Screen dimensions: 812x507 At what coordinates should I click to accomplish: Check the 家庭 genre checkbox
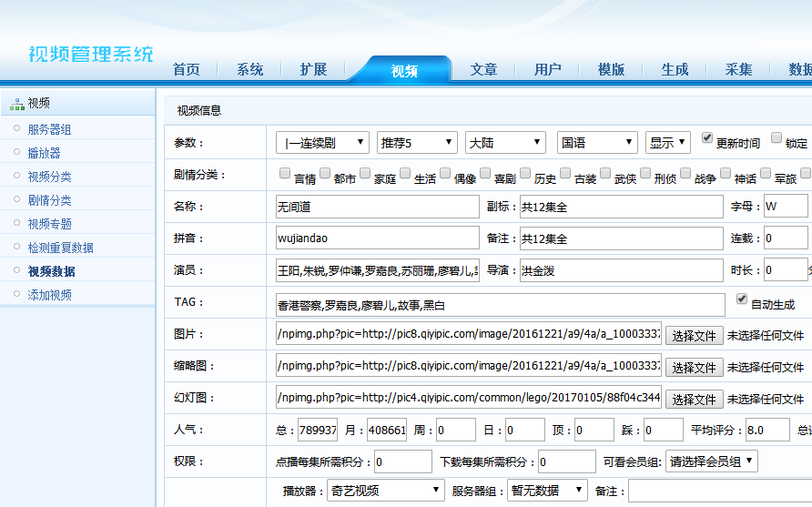point(365,173)
